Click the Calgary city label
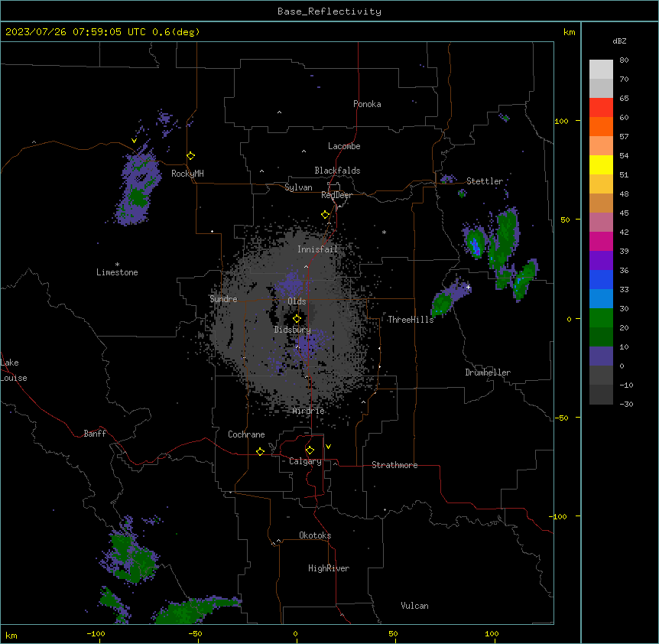 (305, 461)
